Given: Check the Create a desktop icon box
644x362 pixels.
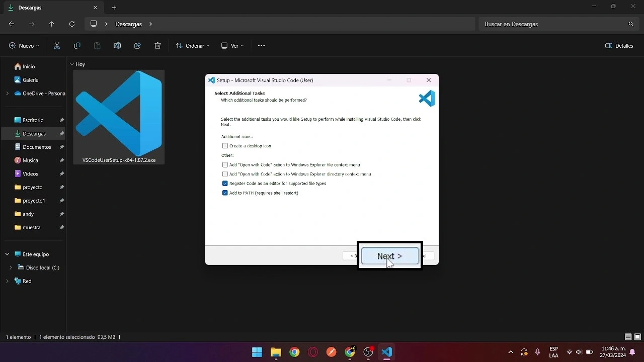Looking at the screenshot, I should pos(225,146).
